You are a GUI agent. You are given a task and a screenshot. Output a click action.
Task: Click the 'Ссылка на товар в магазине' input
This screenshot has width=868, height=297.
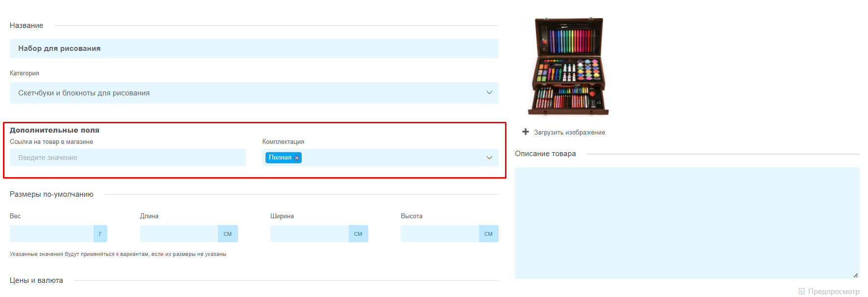[x=128, y=158]
